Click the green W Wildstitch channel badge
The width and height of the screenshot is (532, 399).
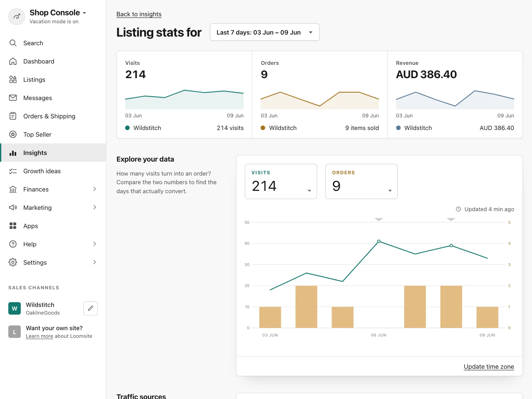click(15, 309)
